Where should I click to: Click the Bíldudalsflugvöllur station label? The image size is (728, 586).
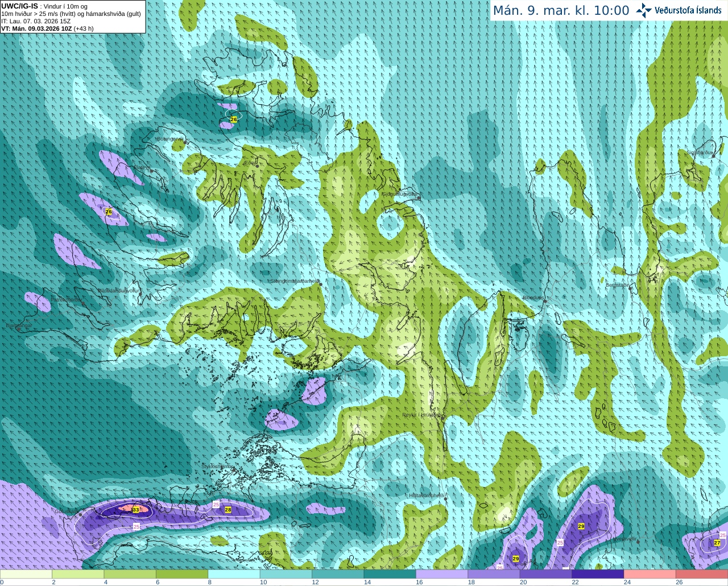pos(118,290)
